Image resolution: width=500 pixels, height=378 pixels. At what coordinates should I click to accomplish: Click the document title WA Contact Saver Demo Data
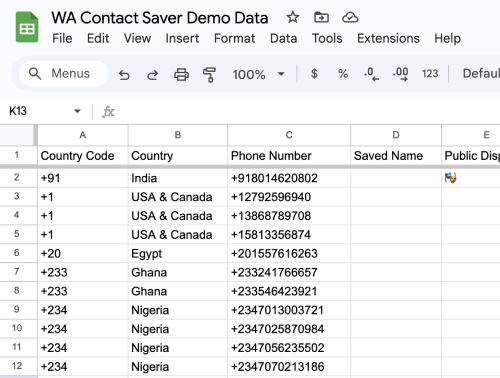click(x=160, y=18)
